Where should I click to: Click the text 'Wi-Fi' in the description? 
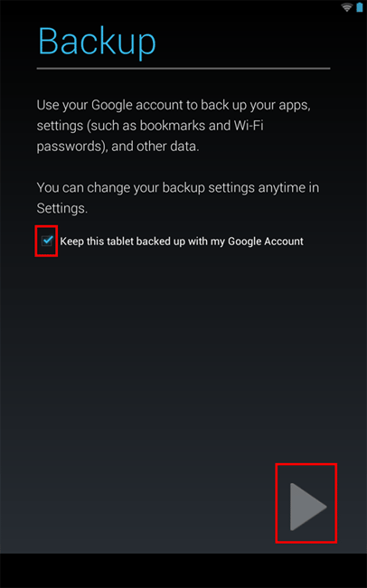pyautogui.click(x=249, y=126)
